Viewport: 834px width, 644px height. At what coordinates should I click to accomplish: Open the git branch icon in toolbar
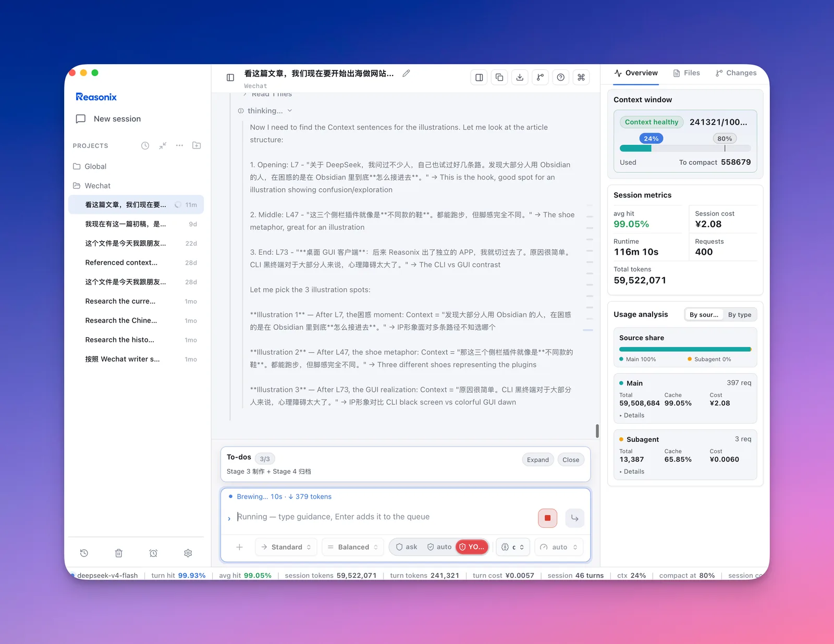pos(540,78)
